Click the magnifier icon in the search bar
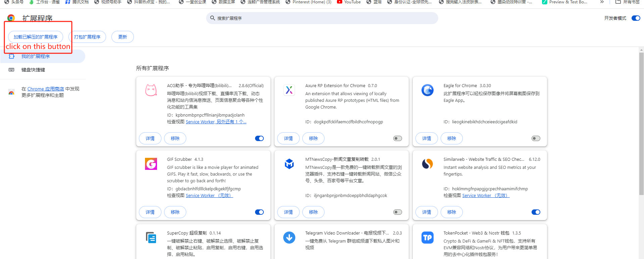Viewport: 644px width, 259px height. (x=212, y=18)
